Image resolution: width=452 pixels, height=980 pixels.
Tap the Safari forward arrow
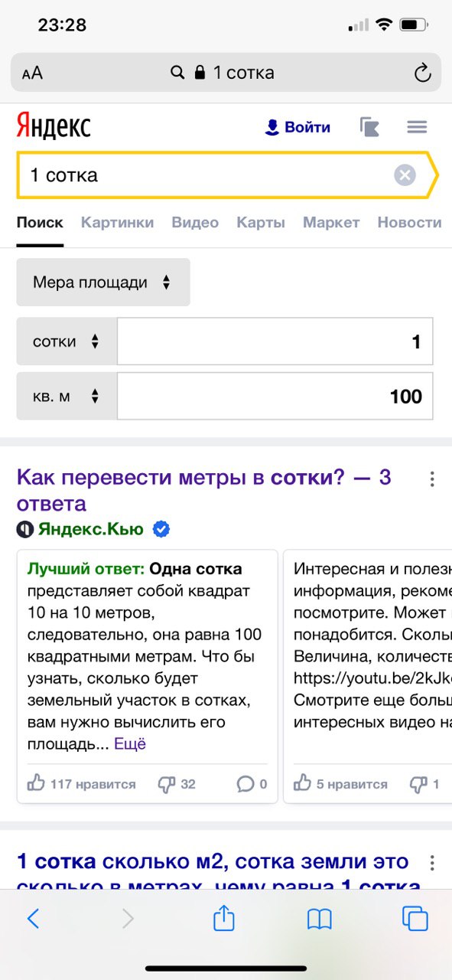point(128,918)
